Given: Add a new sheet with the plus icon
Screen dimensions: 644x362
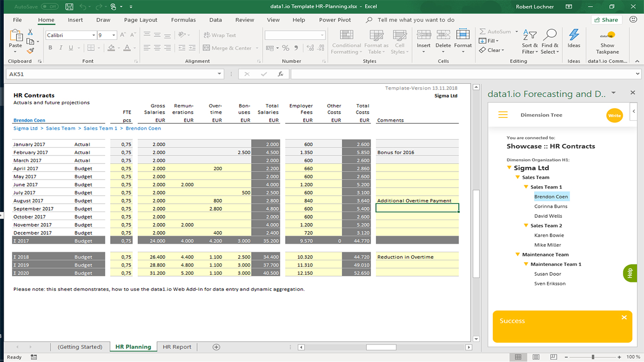Looking at the screenshot, I should [x=216, y=347].
